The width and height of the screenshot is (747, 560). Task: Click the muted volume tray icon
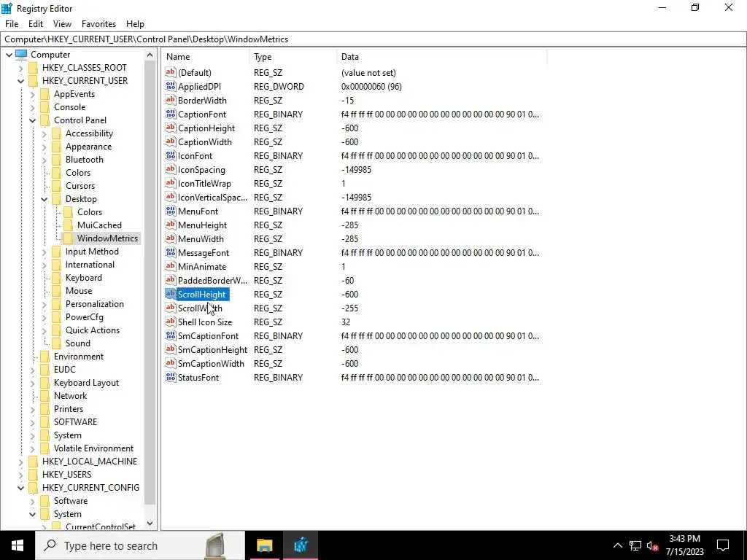click(653, 545)
